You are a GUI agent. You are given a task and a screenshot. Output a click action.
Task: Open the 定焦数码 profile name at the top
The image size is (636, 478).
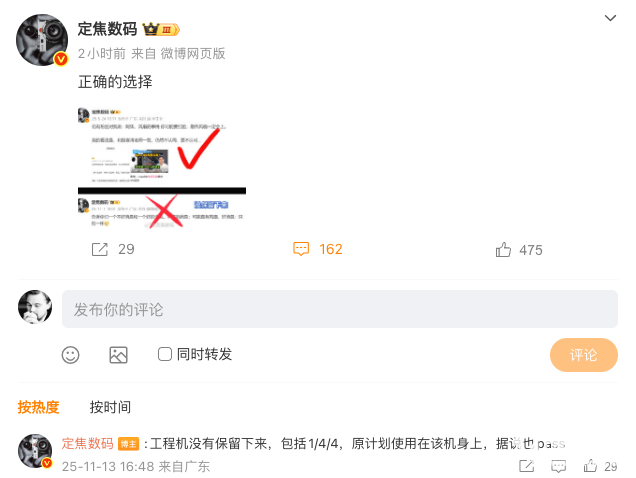click(x=107, y=29)
